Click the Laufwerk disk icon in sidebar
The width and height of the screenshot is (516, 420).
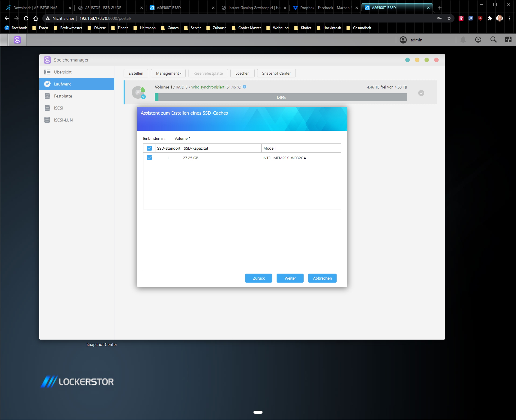tap(47, 84)
